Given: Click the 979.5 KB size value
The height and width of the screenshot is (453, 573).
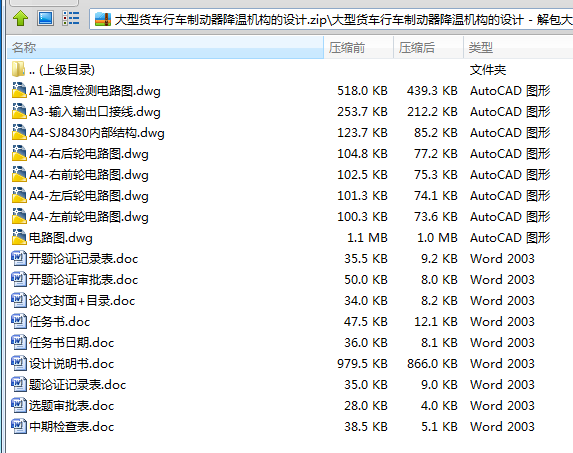Looking at the screenshot, I should pos(362,364).
